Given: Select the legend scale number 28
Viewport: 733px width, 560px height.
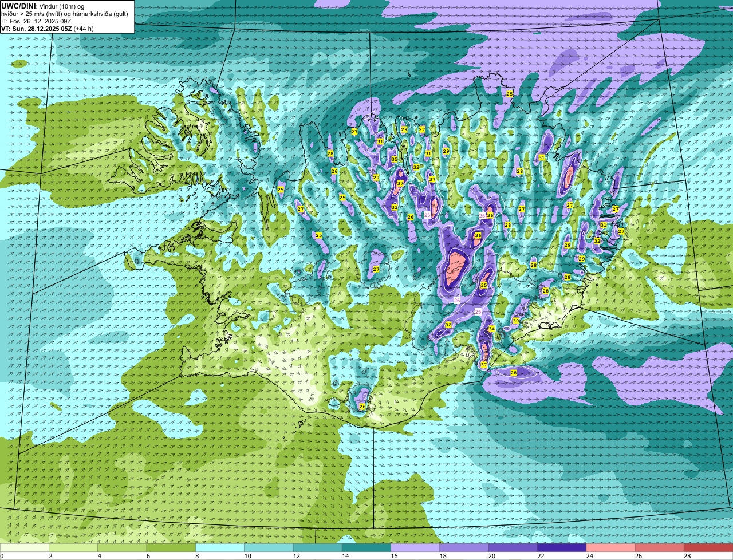Looking at the screenshot, I should tap(687, 556).
